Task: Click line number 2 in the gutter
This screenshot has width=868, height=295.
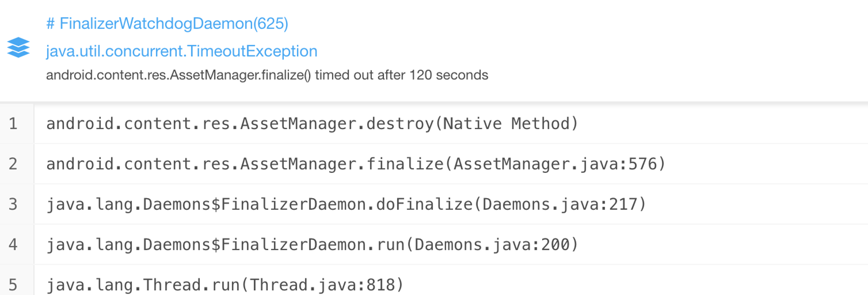Action: click(13, 164)
